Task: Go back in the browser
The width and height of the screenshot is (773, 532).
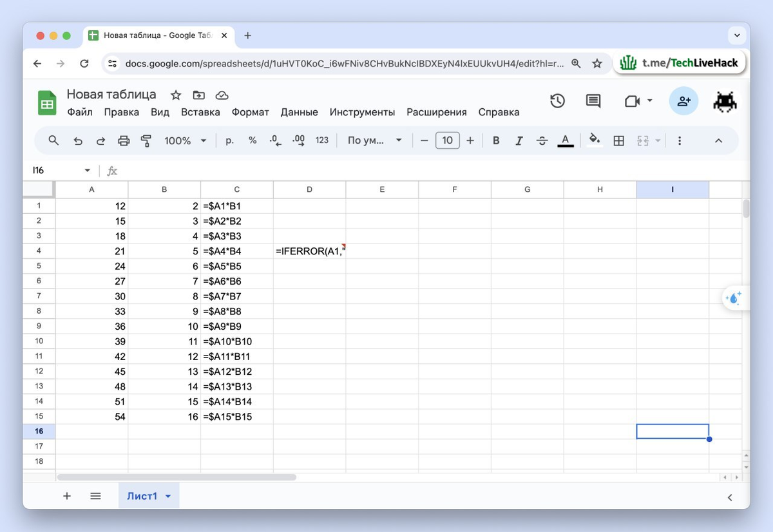Action: pos(37,63)
